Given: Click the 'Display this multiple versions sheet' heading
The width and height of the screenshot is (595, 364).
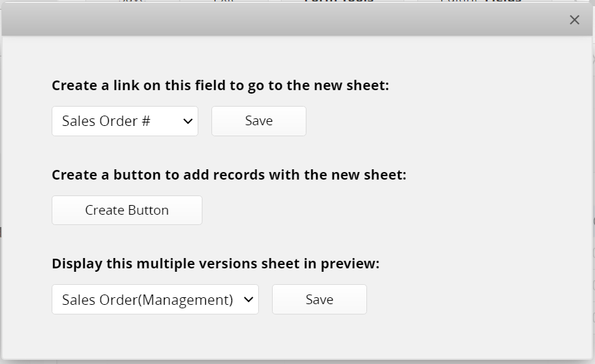Looking at the screenshot, I should point(216,264).
